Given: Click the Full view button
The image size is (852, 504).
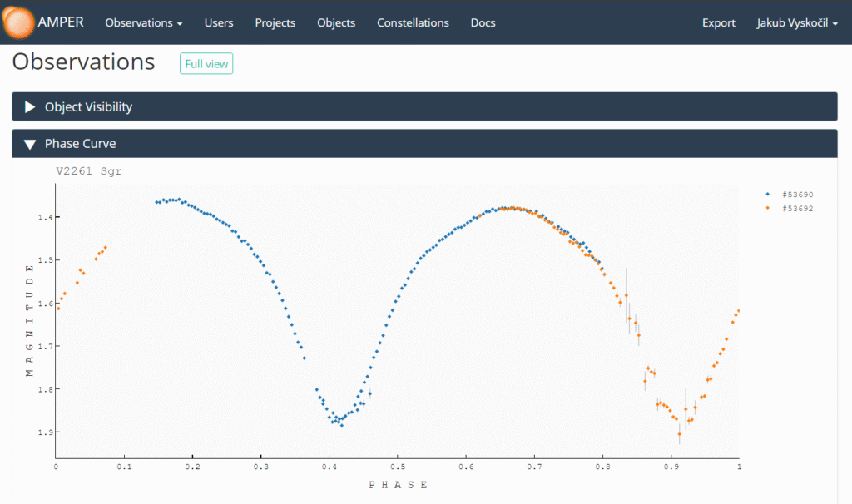Looking at the screenshot, I should tap(206, 64).
